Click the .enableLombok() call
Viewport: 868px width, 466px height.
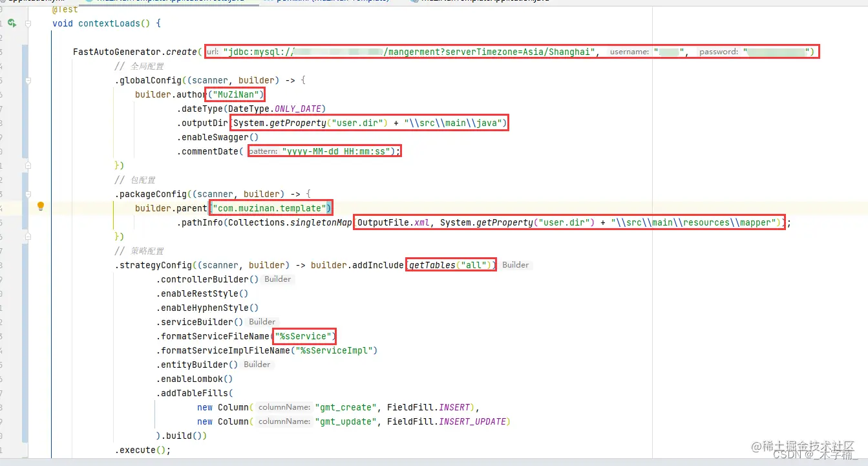tap(194, 379)
